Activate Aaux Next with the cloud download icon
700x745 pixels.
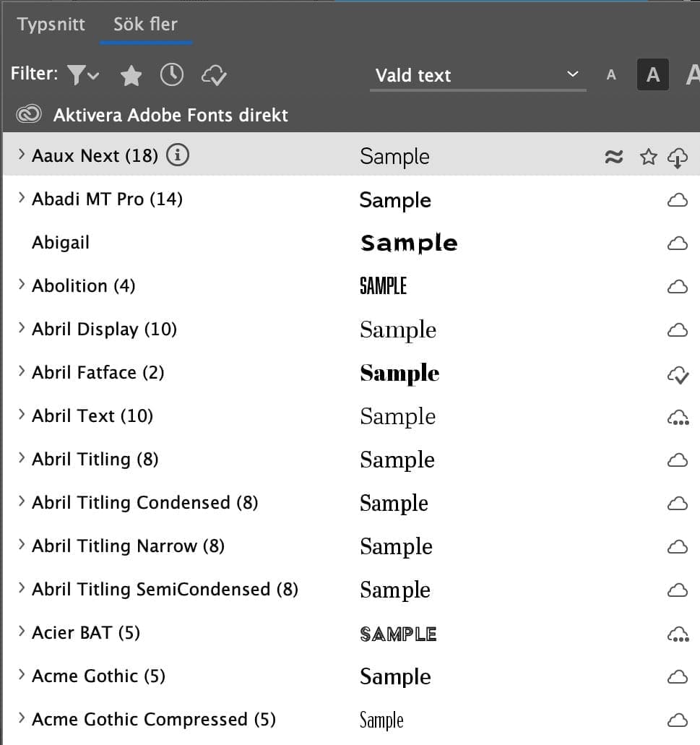click(678, 158)
